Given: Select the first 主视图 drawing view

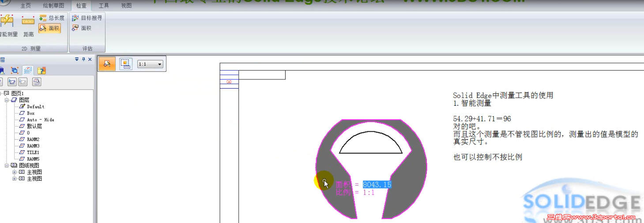Looking at the screenshot, I should click(34, 172).
